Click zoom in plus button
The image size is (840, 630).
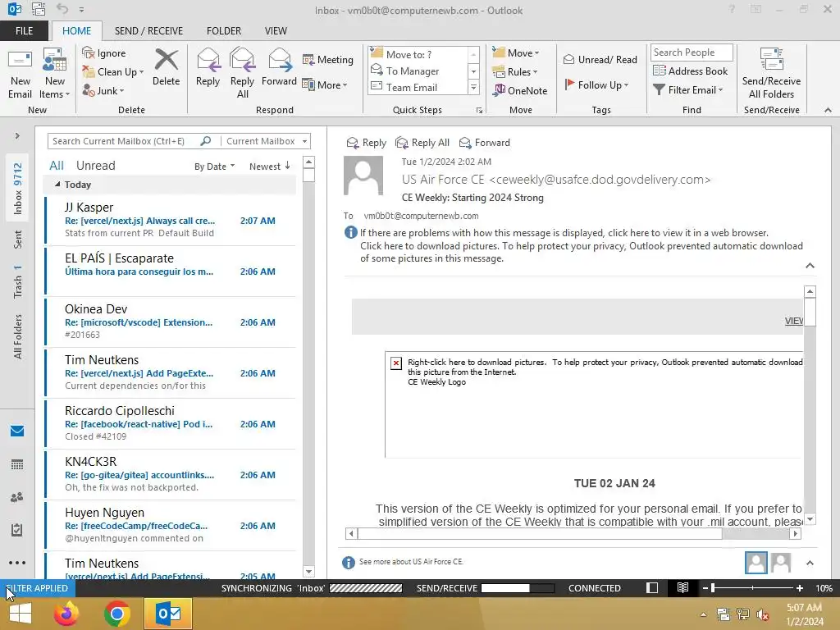click(x=800, y=588)
